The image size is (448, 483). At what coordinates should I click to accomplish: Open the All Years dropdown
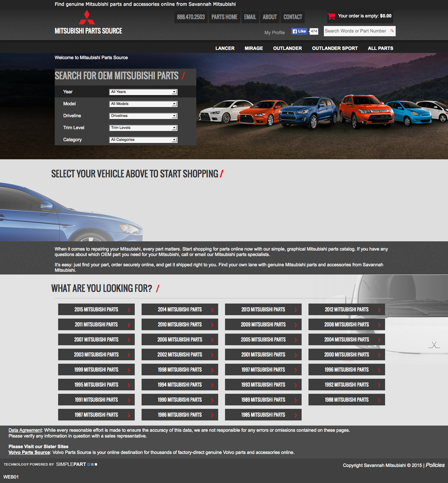click(x=143, y=92)
